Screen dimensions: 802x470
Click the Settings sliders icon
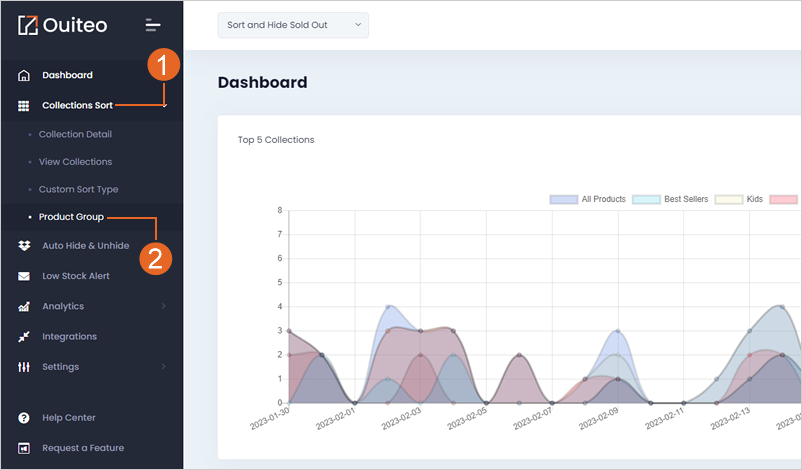coord(24,367)
